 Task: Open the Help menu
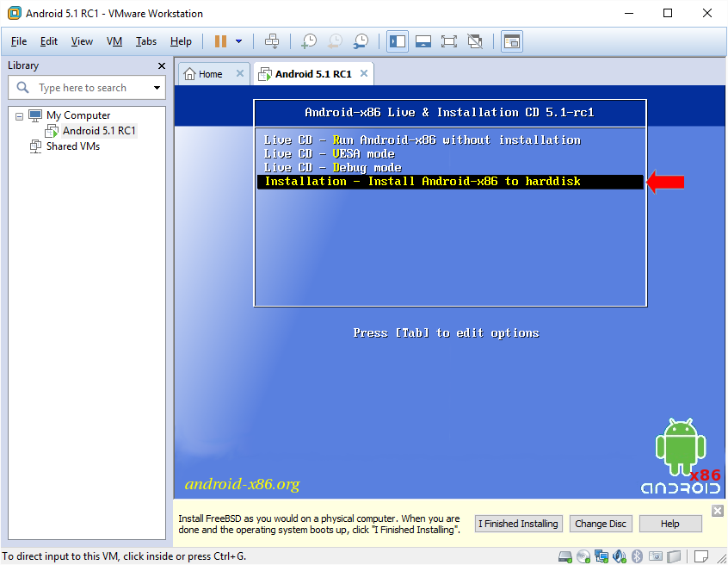click(181, 41)
